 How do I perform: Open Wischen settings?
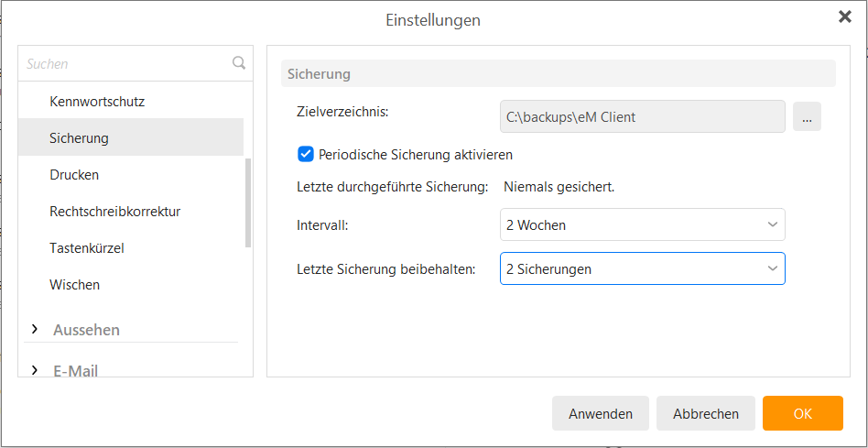tap(131, 285)
